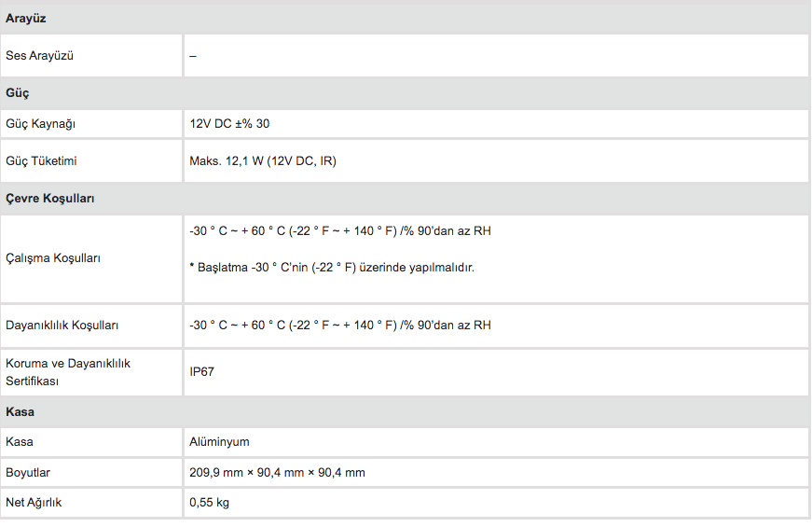Screen dimensions: 812x527
Task: Select the Güç Kaynağı label
Action: pyautogui.click(x=40, y=123)
